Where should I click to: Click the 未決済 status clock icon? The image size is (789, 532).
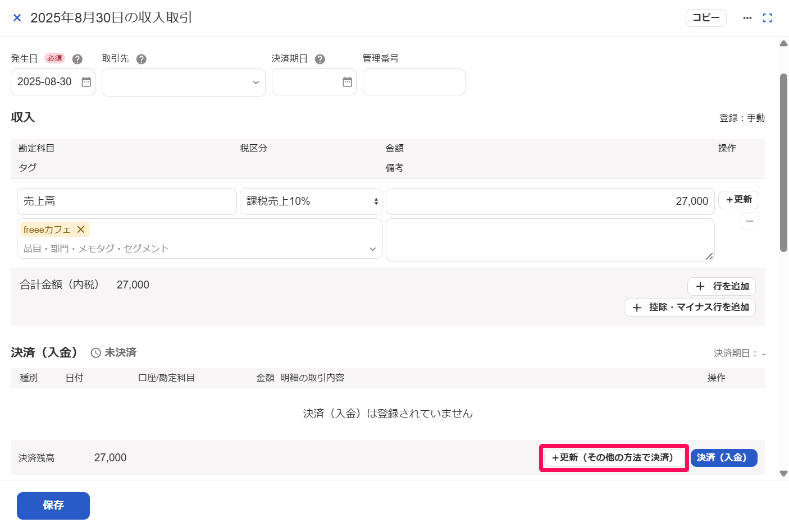96,353
